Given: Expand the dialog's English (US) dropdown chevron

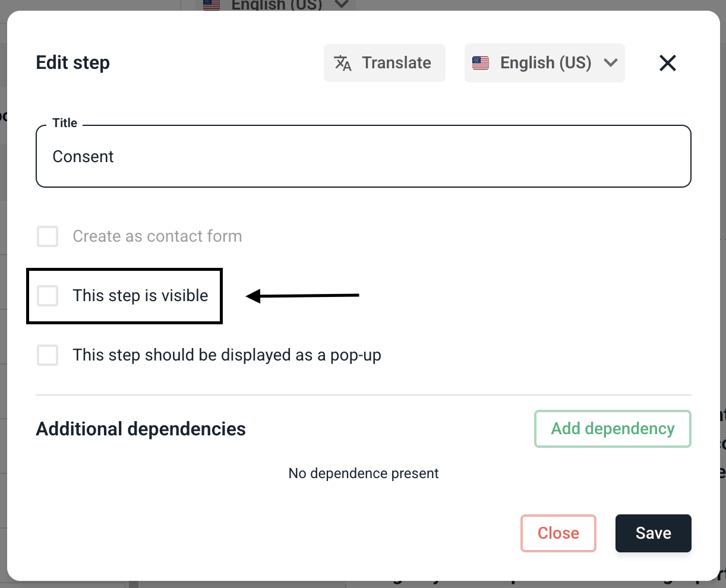Looking at the screenshot, I should 611,63.
